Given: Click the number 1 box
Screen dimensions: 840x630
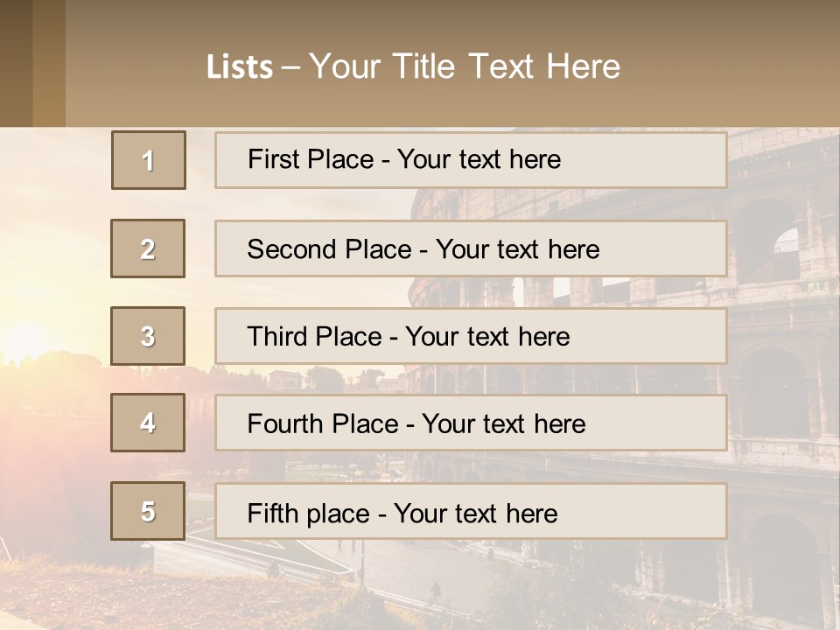Looking at the screenshot, I should pyautogui.click(x=149, y=160).
